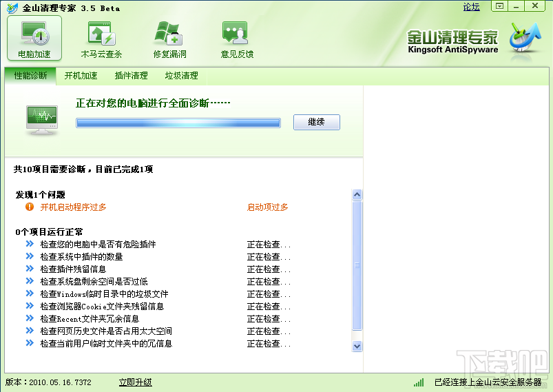The height and width of the screenshot is (392, 553).
Task: Click the Kingsoft AntiSpyware broom logo
Action: [525, 39]
